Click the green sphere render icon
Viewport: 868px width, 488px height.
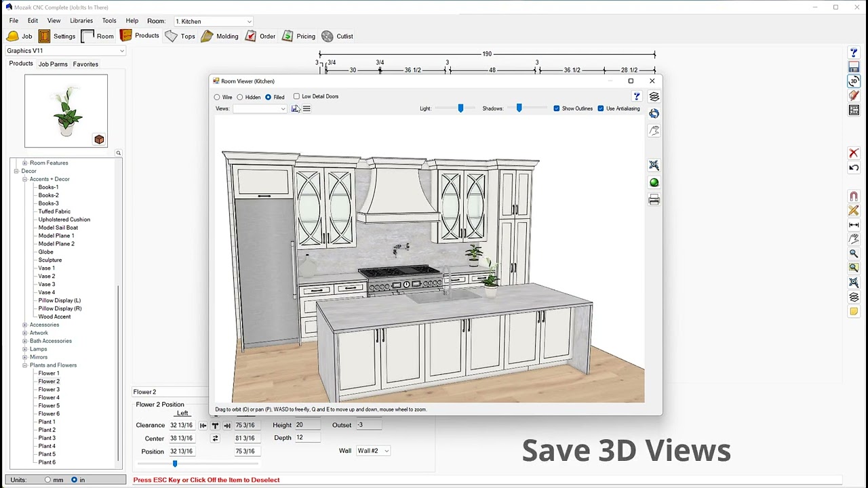pos(654,182)
